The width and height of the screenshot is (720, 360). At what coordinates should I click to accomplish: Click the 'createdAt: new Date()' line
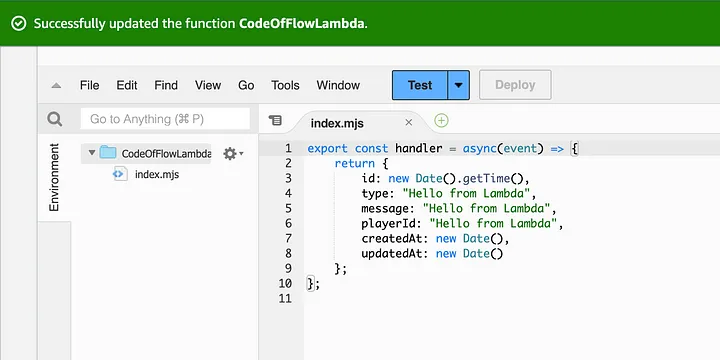tap(435, 239)
